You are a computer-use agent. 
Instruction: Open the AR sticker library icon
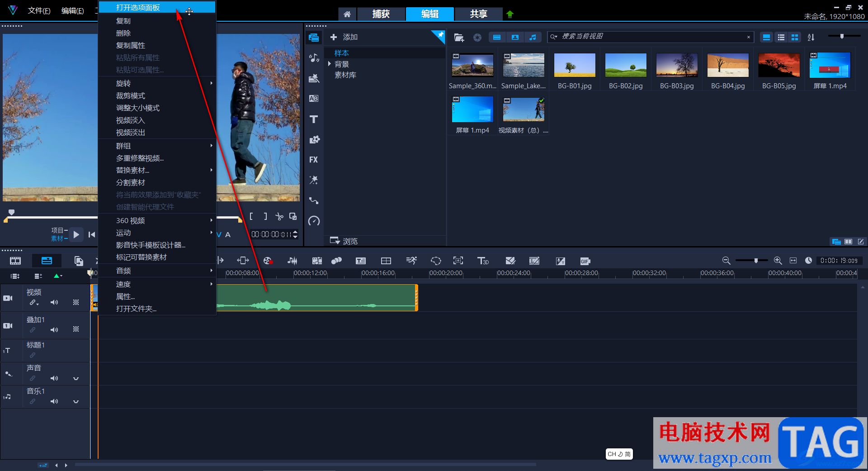[314, 180]
